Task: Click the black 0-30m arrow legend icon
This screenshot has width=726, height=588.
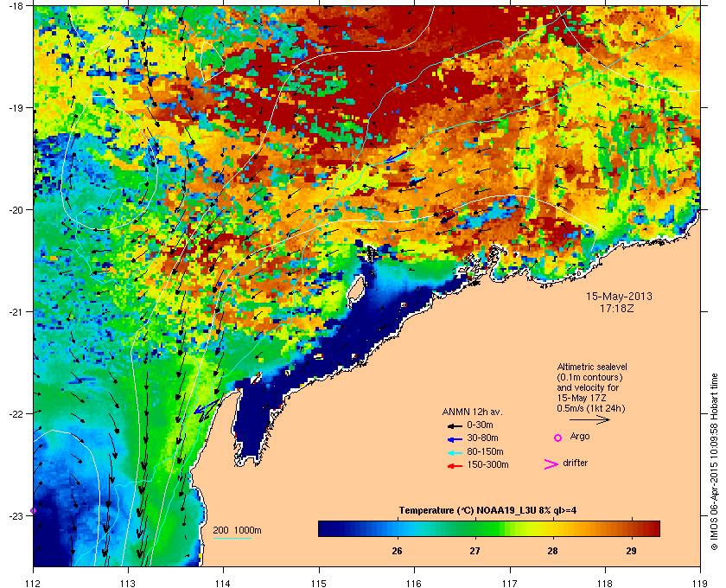Action: click(x=453, y=425)
